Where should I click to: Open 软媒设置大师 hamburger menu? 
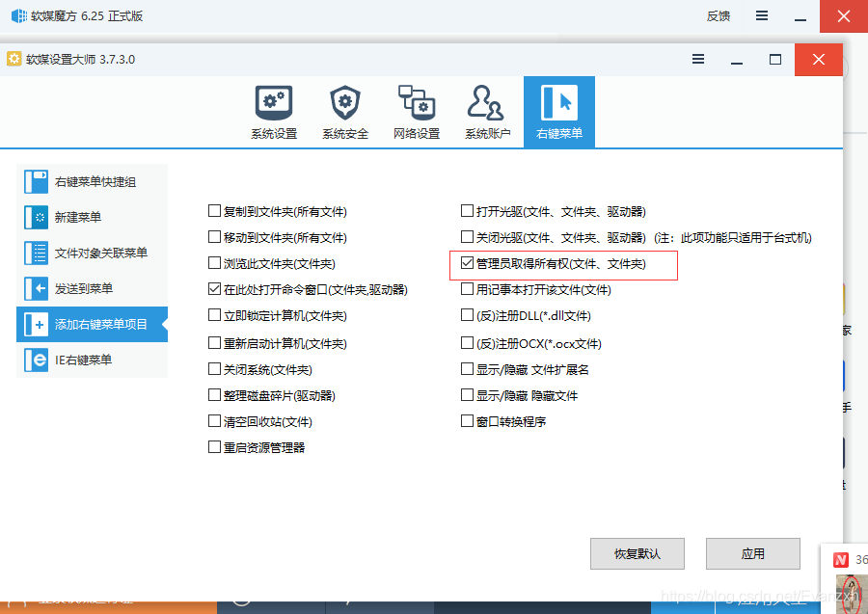698,59
